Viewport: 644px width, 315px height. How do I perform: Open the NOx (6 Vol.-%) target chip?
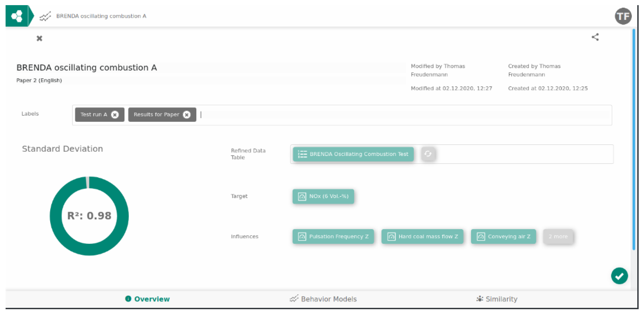pyautogui.click(x=323, y=196)
